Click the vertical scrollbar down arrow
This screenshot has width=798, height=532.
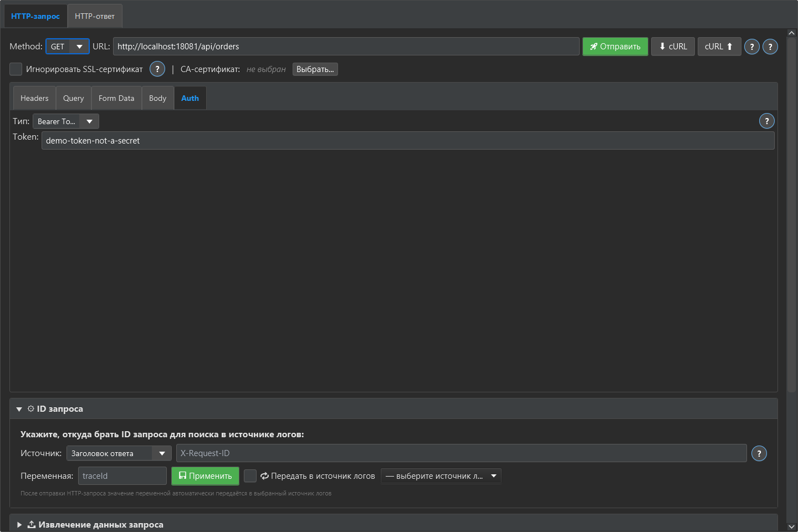[791, 527]
